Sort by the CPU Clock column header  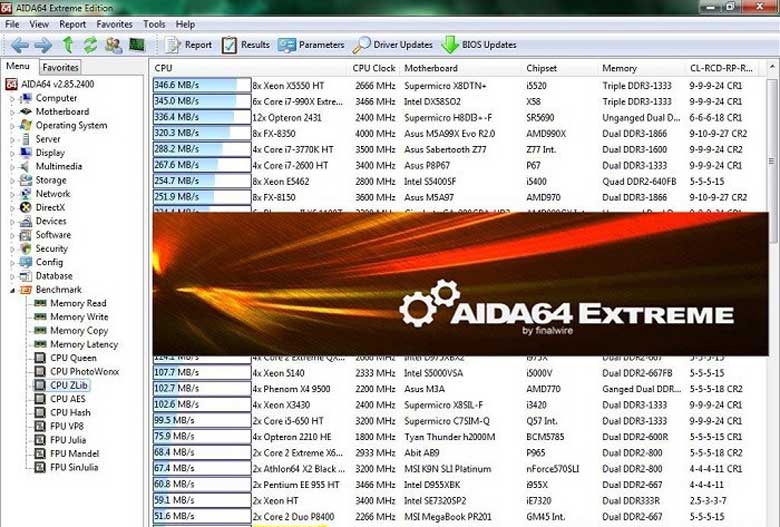(x=374, y=68)
